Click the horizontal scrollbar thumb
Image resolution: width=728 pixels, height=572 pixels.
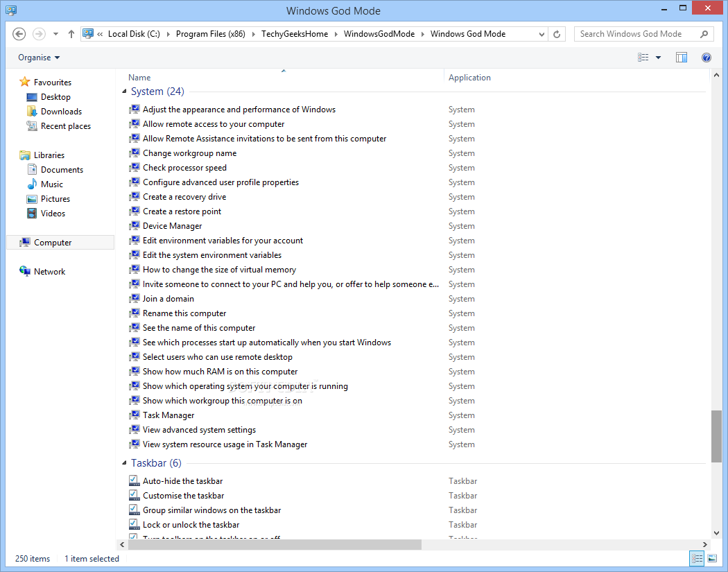click(x=275, y=544)
